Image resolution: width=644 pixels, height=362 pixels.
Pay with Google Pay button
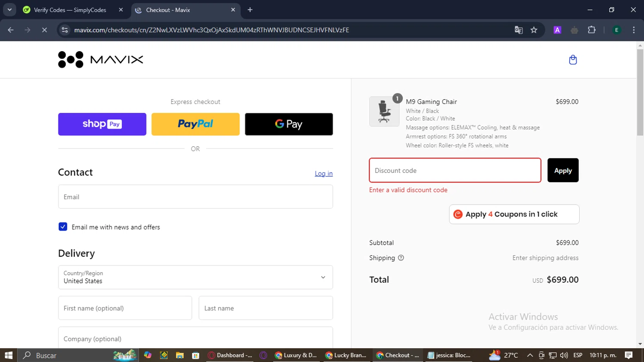pyautogui.click(x=289, y=124)
